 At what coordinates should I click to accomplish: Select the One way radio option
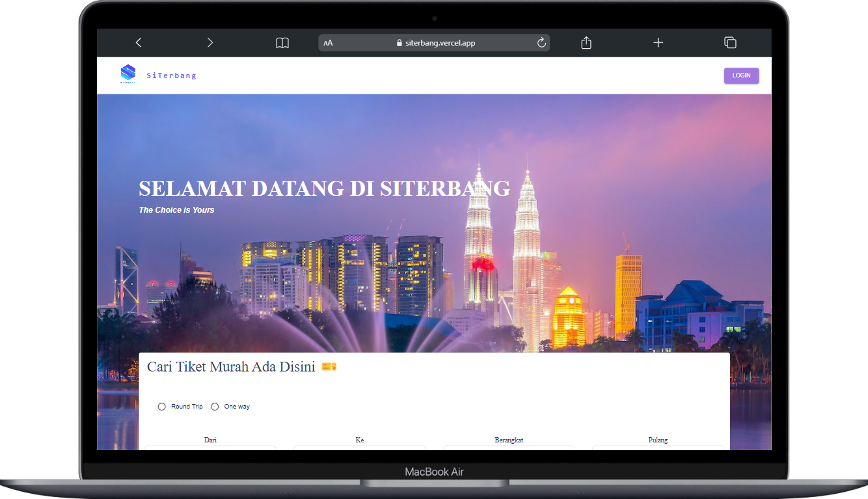pyautogui.click(x=215, y=407)
